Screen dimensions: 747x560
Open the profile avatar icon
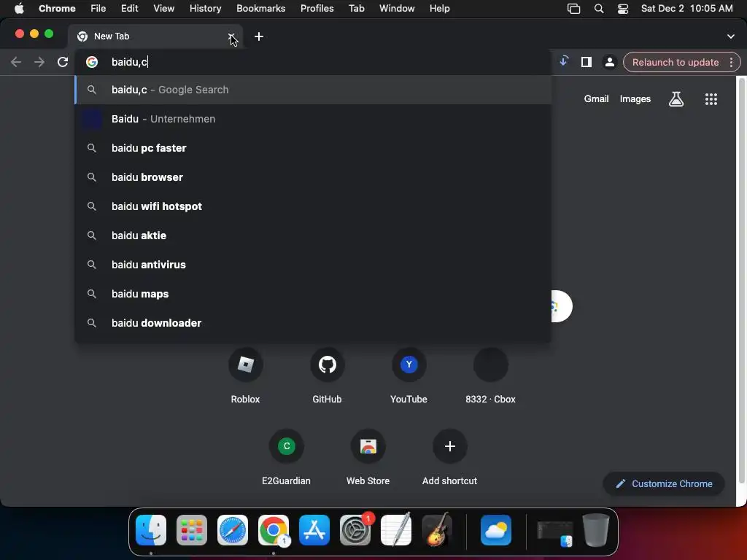click(609, 62)
